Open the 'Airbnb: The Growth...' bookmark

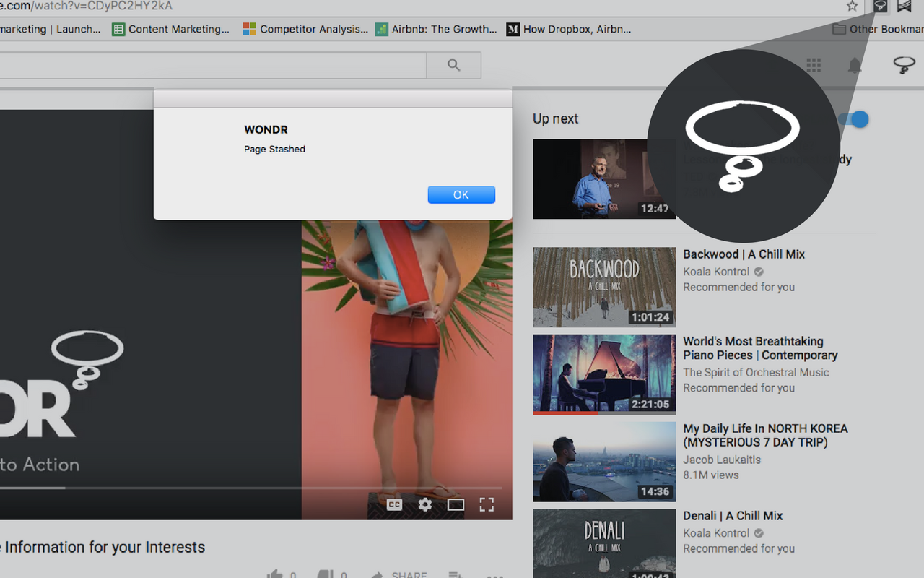point(436,29)
